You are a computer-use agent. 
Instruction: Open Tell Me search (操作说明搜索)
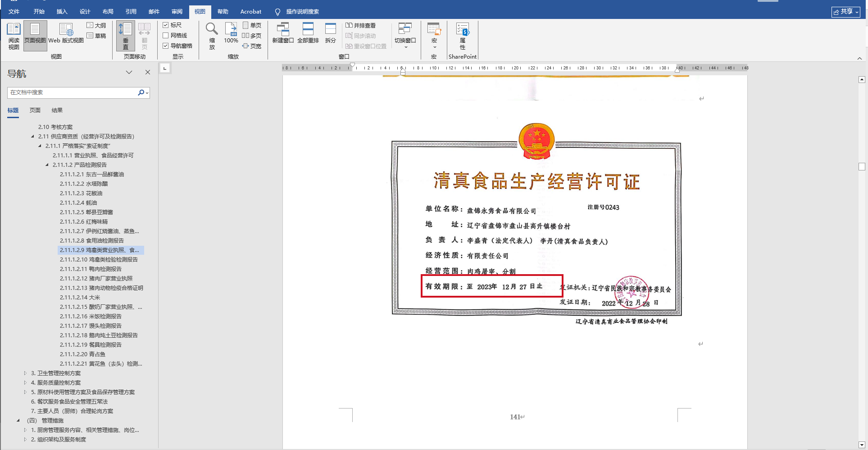297,12
